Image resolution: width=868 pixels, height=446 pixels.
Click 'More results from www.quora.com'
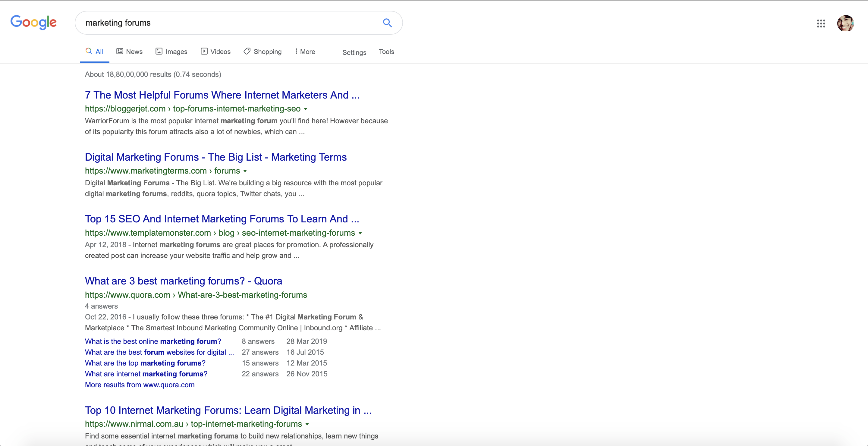coord(140,385)
